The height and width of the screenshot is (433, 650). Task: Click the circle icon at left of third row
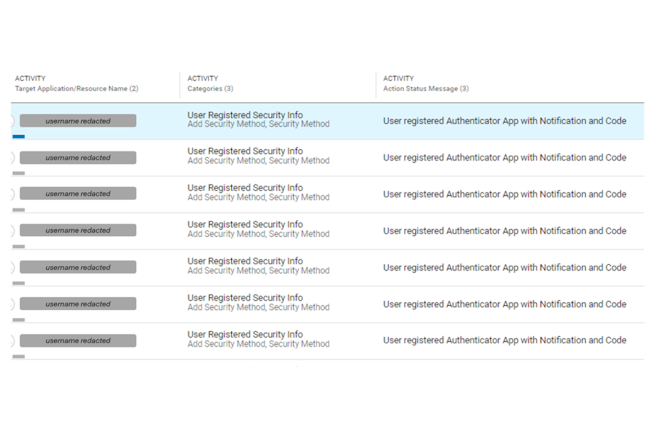pyautogui.click(x=13, y=194)
